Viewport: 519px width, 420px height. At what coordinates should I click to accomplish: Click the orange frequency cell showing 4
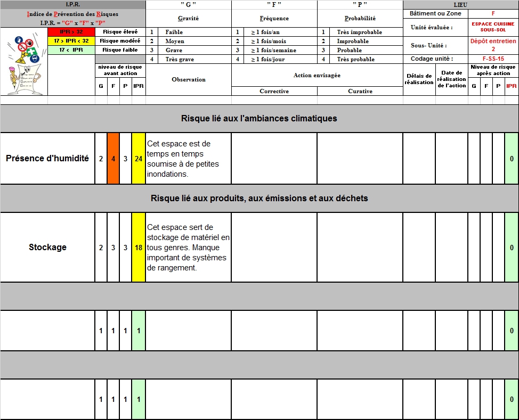tap(113, 159)
